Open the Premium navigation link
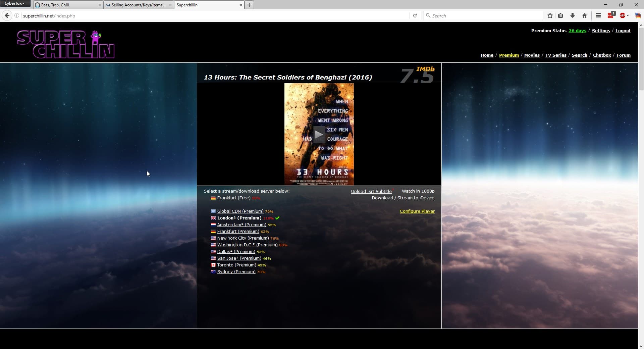The width and height of the screenshot is (644, 349). (509, 55)
